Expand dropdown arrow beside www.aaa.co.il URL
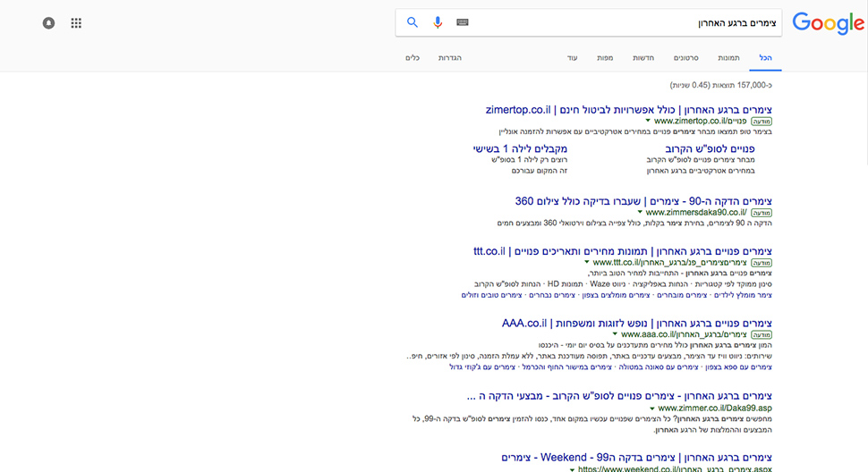868x472 pixels. point(615,333)
